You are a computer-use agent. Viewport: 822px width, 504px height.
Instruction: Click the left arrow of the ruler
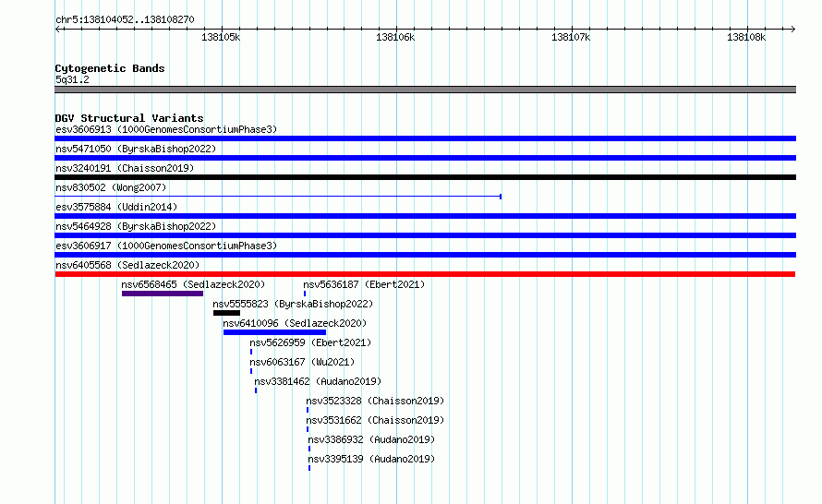[x=58, y=30]
